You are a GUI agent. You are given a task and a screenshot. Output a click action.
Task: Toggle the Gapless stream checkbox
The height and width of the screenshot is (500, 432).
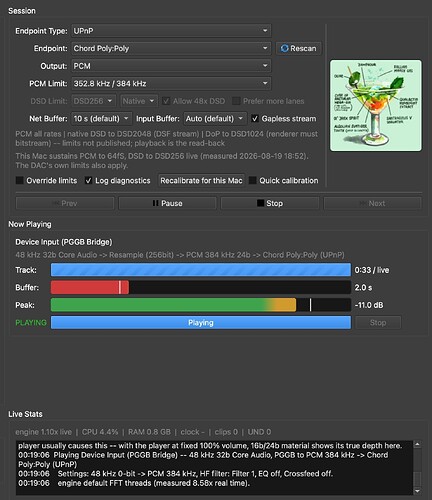(255, 118)
